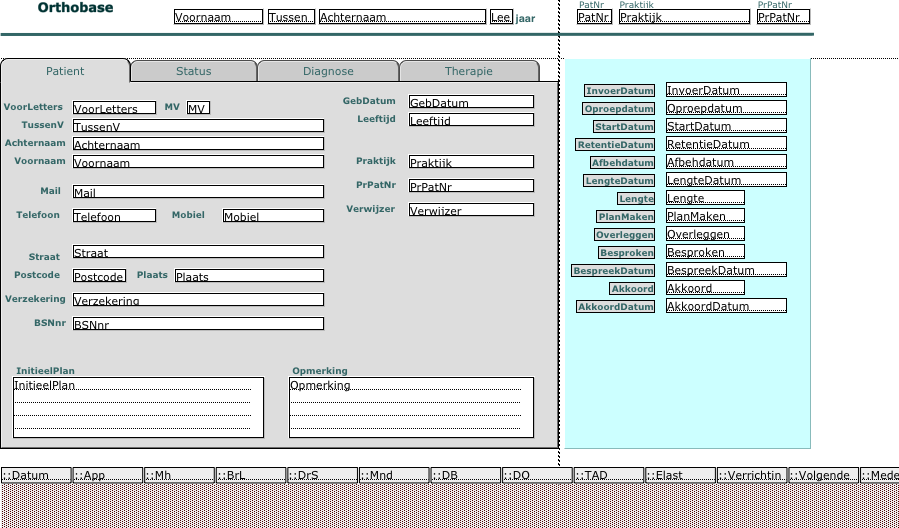Screen dimensions: 899x528
Task: Click the LengteDatum label button
Action: click(x=619, y=181)
